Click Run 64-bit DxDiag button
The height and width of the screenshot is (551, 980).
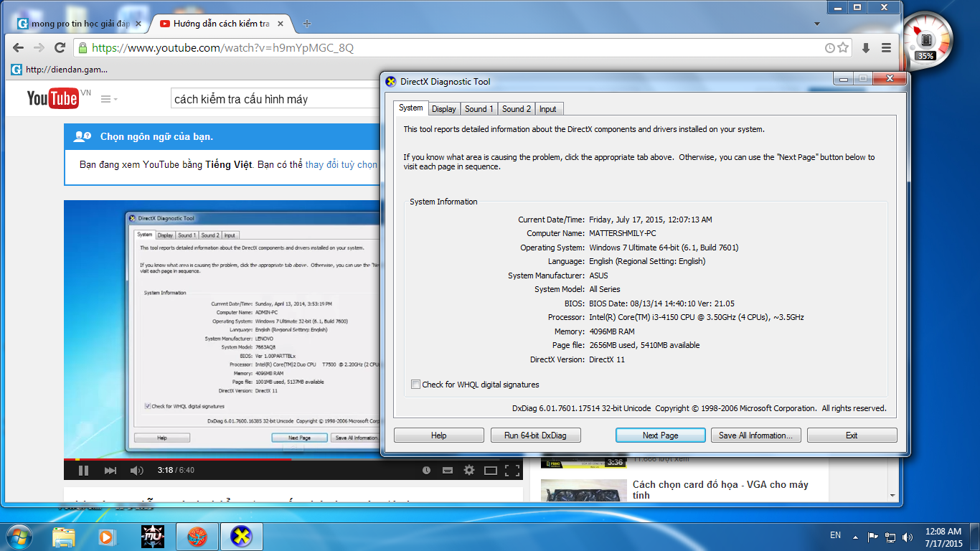point(535,435)
